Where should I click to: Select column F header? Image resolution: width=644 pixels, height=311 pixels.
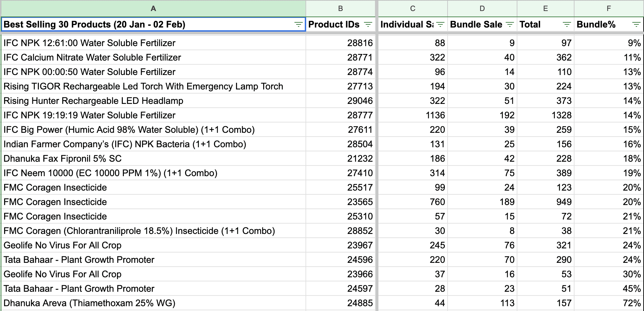tap(609, 8)
